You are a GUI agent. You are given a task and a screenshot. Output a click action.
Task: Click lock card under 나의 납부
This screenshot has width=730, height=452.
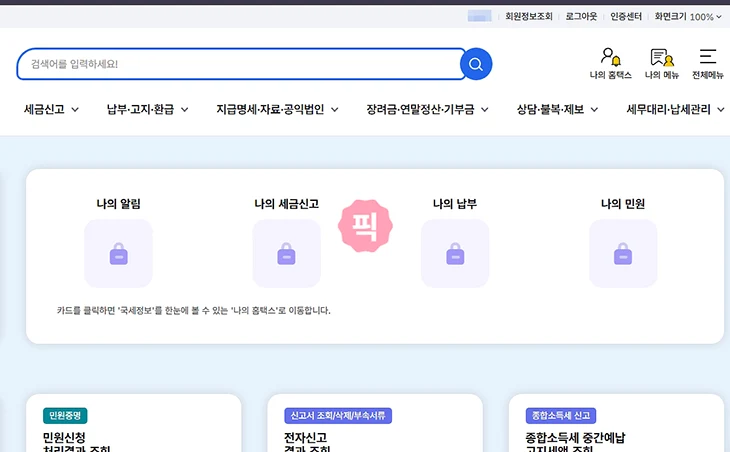(455, 253)
